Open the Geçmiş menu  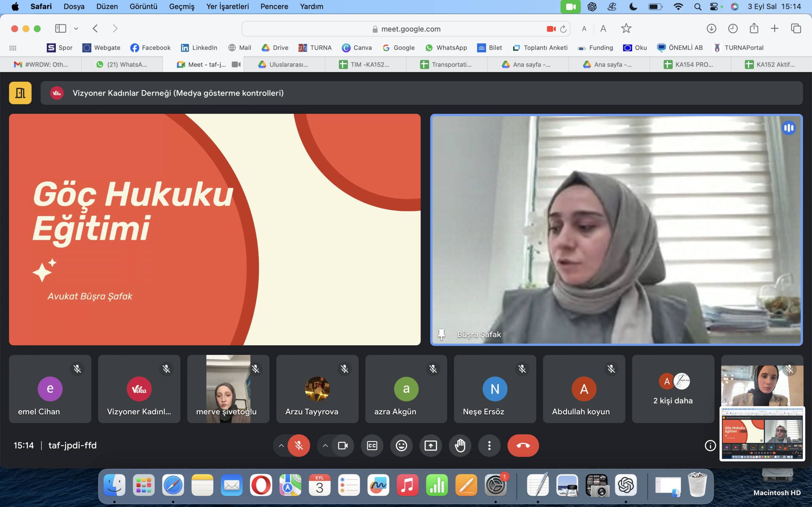(181, 6)
